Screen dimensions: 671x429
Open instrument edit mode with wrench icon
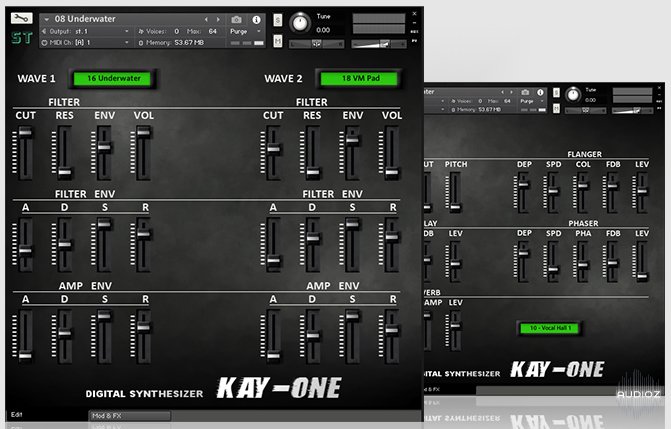click(21, 18)
